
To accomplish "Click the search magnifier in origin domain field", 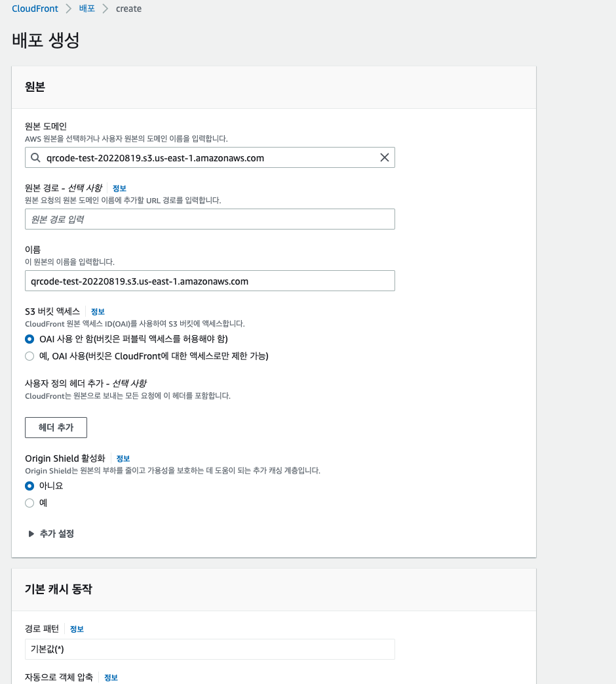I will pyautogui.click(x=36, y=157).
